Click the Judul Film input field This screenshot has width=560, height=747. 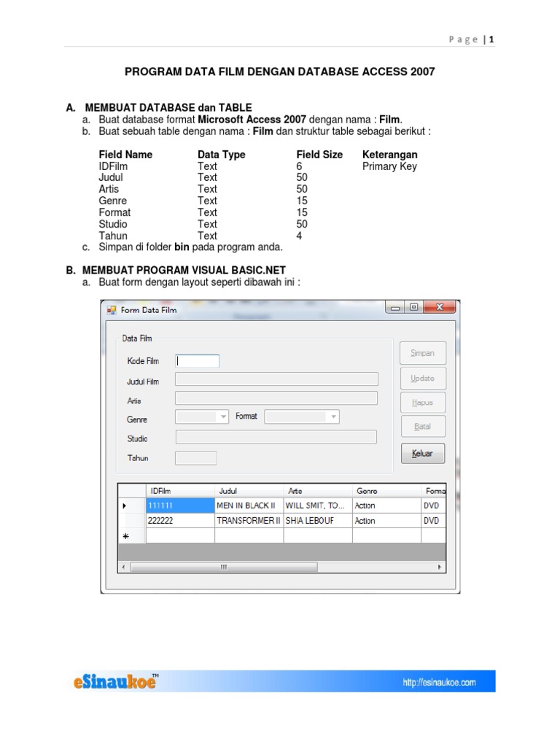(276, 379)
